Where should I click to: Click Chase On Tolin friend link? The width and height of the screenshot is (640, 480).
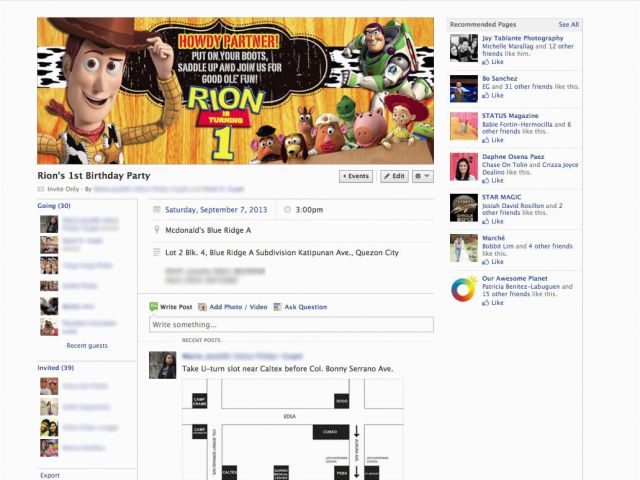(504, 164)
